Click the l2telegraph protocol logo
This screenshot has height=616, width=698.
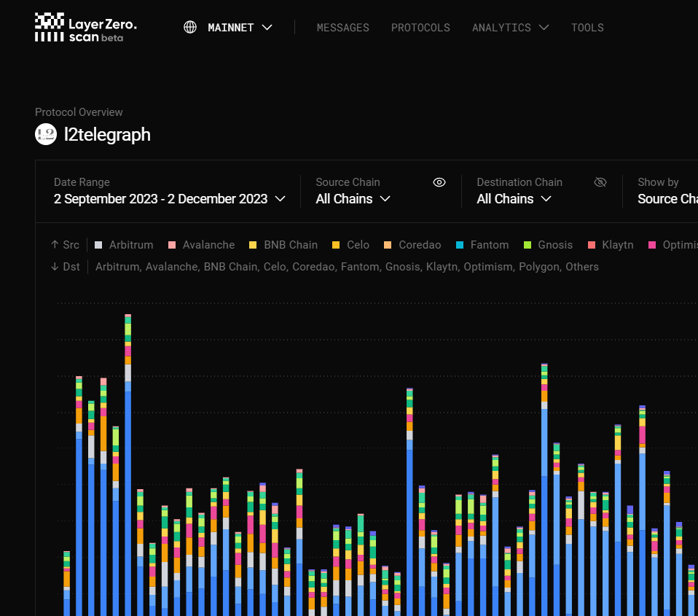46,134
